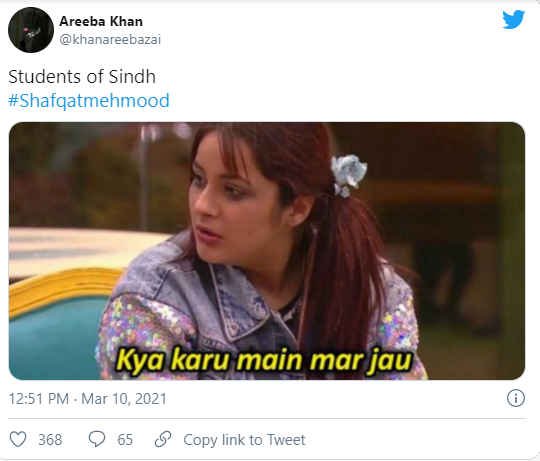The height and width of the screenshot is (461, 540).
Task: Visit the @khanareebazai handle
Action: (110, 40)
